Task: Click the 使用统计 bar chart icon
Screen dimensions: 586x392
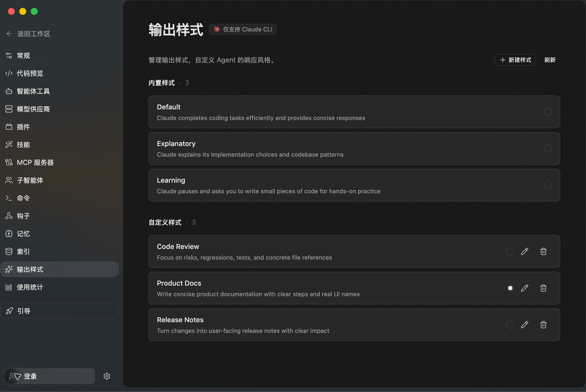Action: click(9, 287)
